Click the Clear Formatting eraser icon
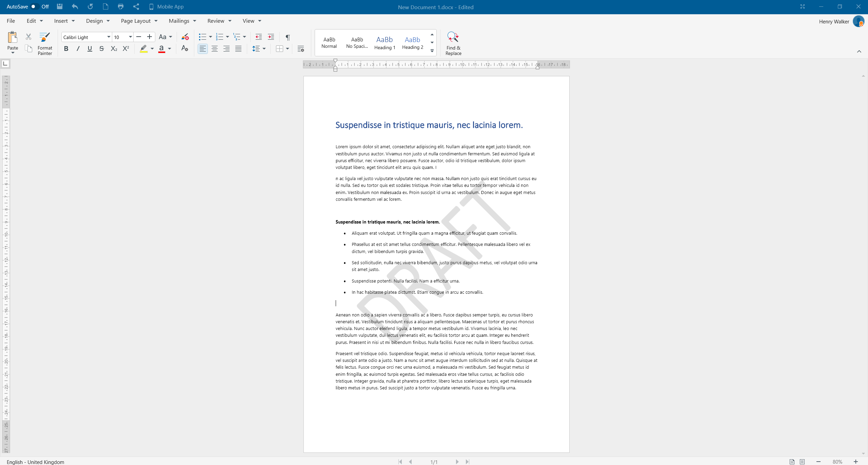868x465 pixels. pyautogui.click(x=185, y=37)
